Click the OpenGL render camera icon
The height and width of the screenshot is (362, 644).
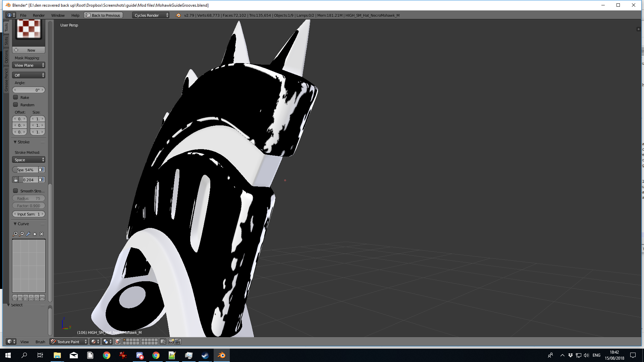(171, 342)
